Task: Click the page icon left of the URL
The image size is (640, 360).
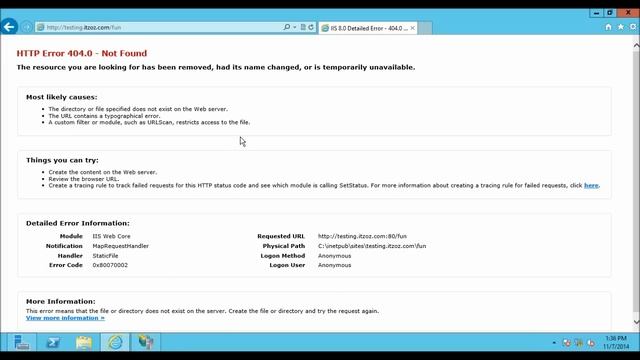Action: 40,27
